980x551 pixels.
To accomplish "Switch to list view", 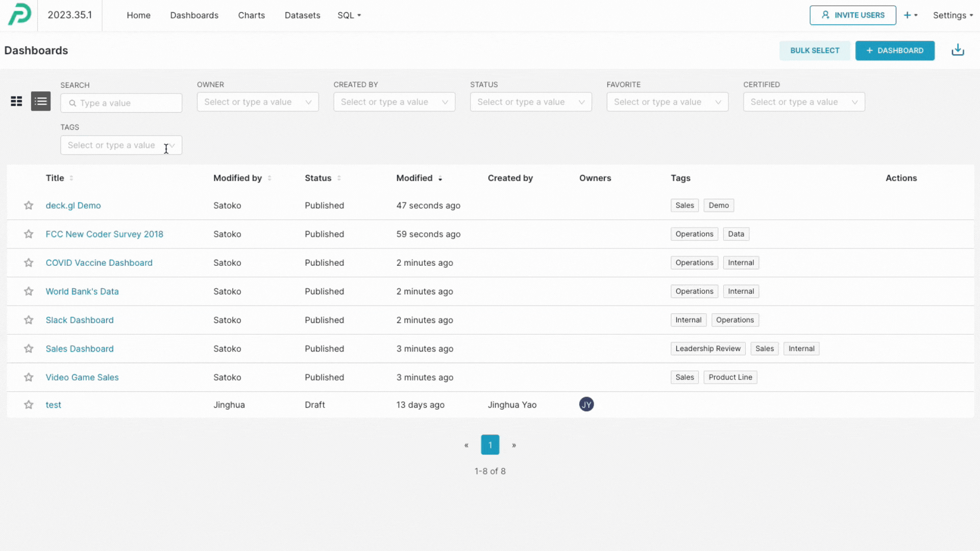I will [x=41, y=102].
